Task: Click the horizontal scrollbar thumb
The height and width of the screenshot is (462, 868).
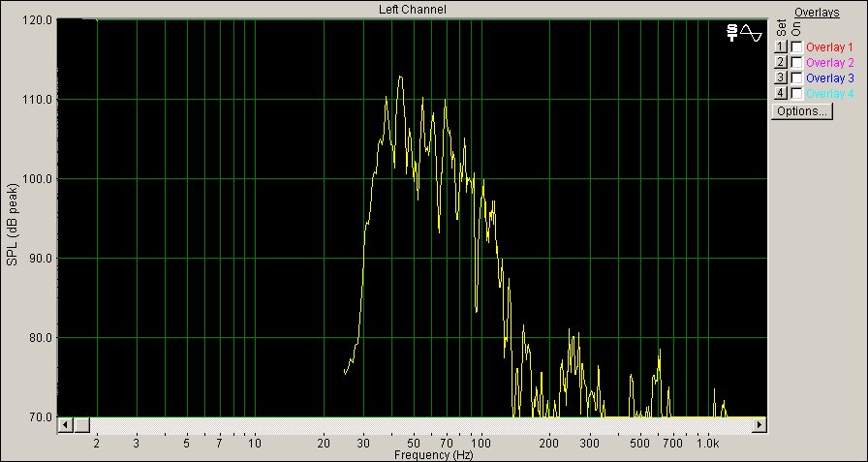Action: click(x=82, y=425)
